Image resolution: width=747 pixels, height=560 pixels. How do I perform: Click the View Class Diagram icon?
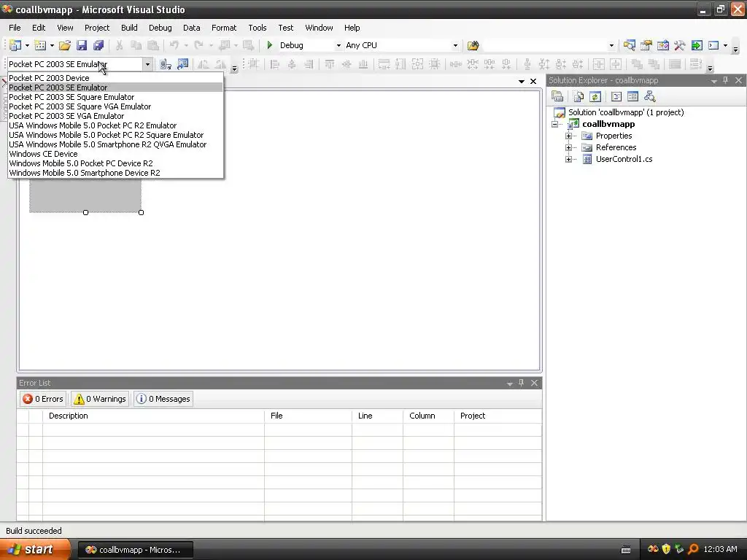649,97
